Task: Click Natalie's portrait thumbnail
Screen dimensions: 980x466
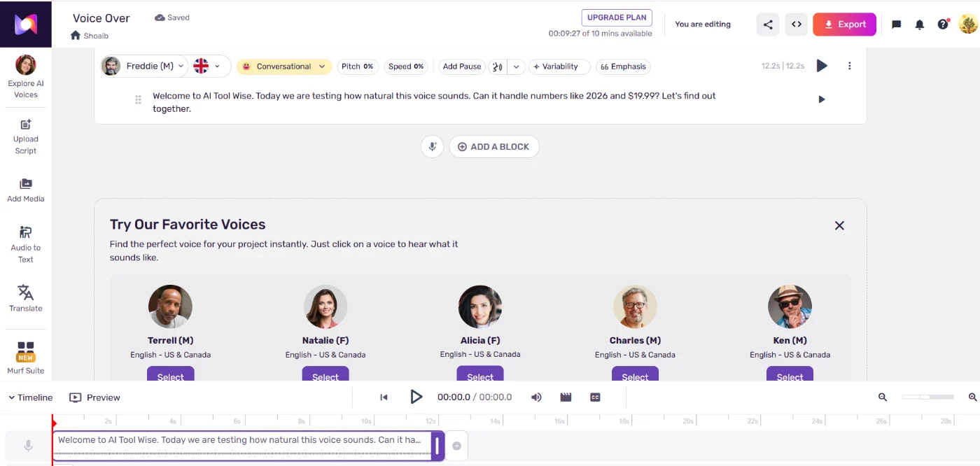Action: pos(325,306)
